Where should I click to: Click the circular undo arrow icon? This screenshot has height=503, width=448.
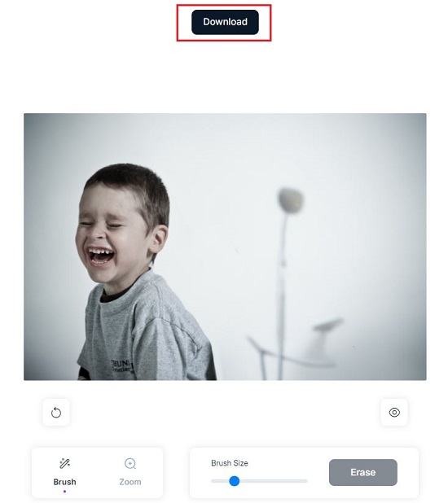[x=56, y=413]
